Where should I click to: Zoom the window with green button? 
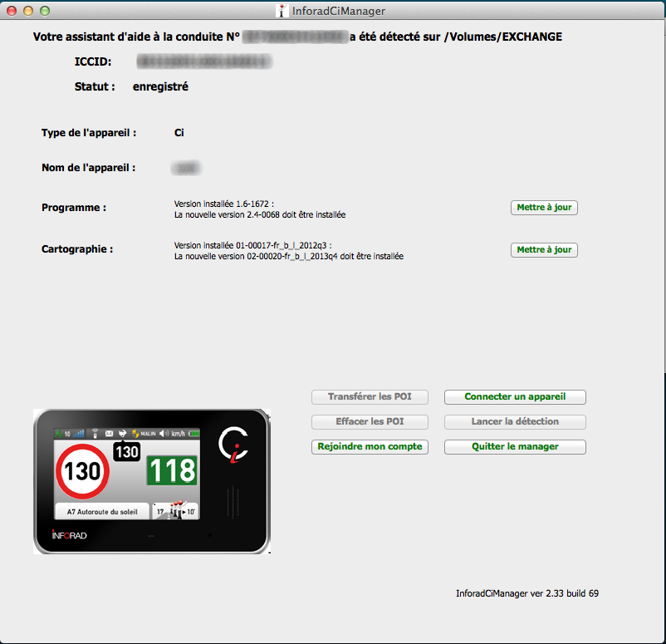point(45,11)
